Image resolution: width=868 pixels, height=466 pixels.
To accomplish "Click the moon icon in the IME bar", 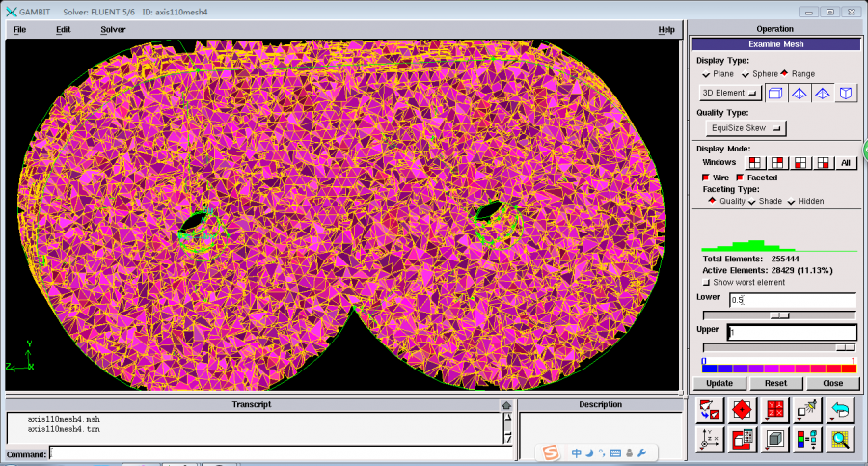I will point(589,453).
